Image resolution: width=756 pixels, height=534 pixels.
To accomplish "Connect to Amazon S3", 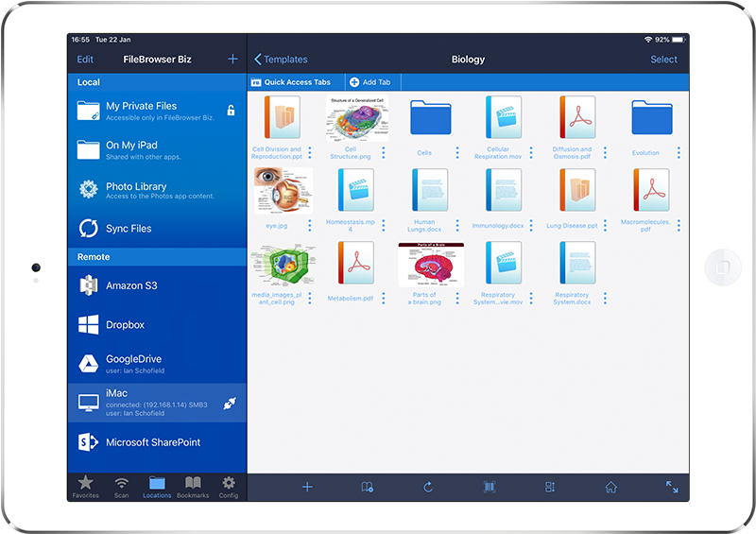I will tap(157, 285).
